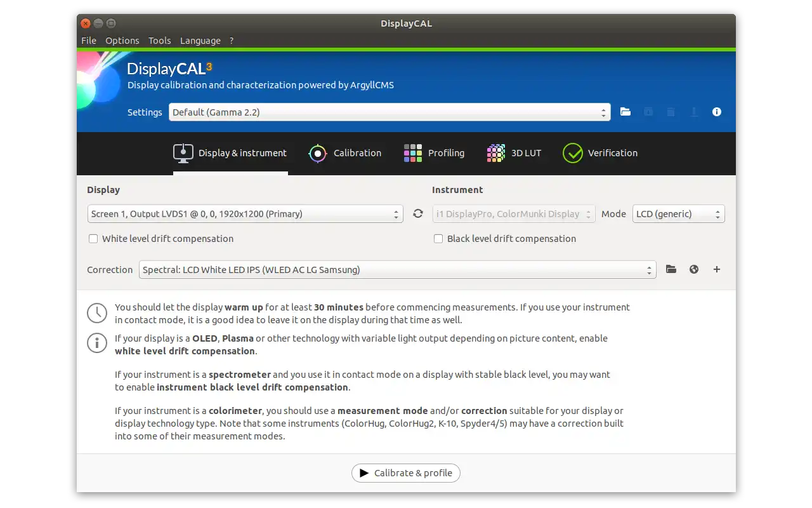Click the bold "instrument black level drift compensation" text

click(x=252, y=387)
